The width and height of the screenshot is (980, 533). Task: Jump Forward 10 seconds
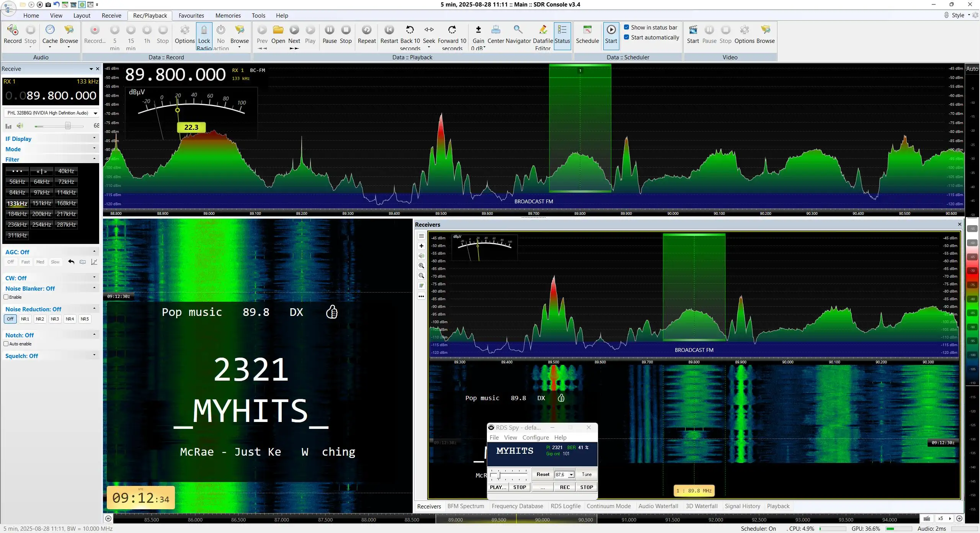452,30
